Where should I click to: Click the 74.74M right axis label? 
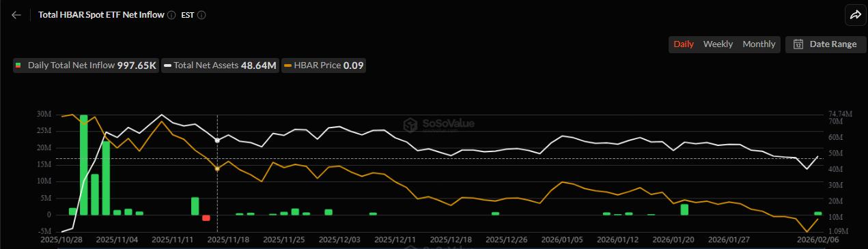[839, 114]
